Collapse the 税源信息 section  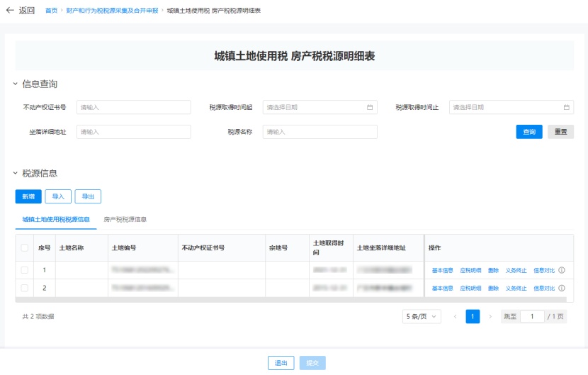point(16,173)
